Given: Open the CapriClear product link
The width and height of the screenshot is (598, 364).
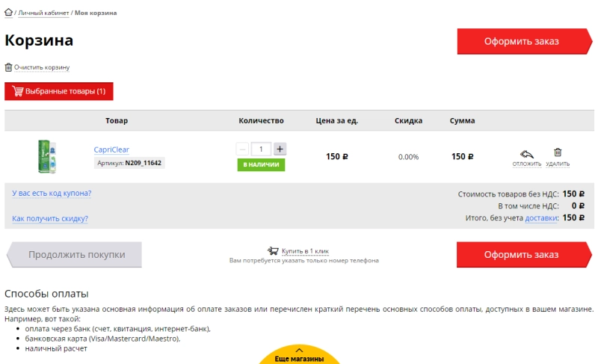Looking at the screenshot, I should point(111,149).
